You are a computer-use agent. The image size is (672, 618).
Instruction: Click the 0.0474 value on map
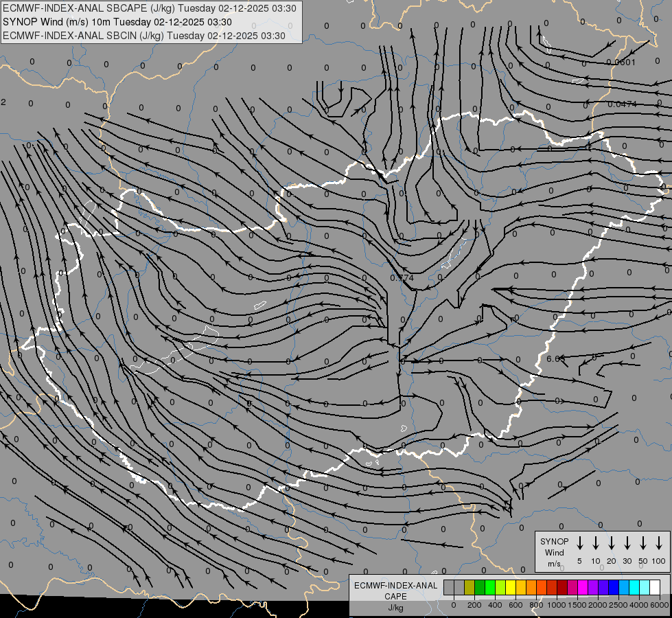[623, 104]
